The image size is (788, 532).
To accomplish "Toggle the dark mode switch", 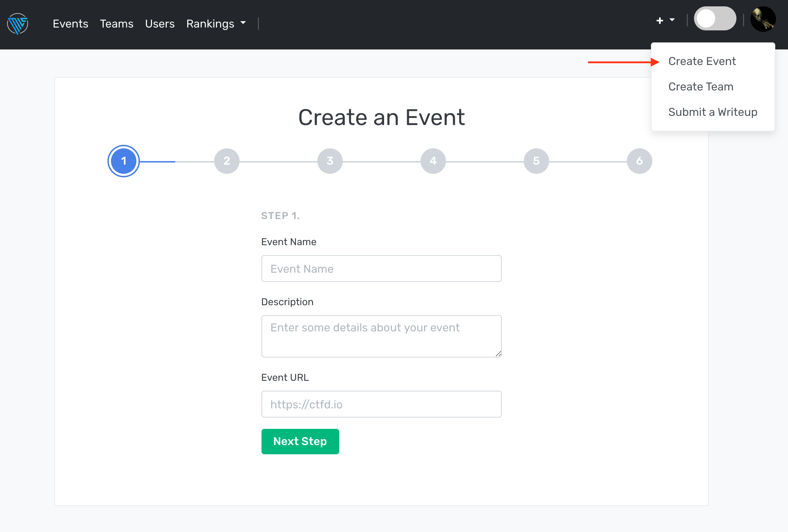I will coord(715,19).
